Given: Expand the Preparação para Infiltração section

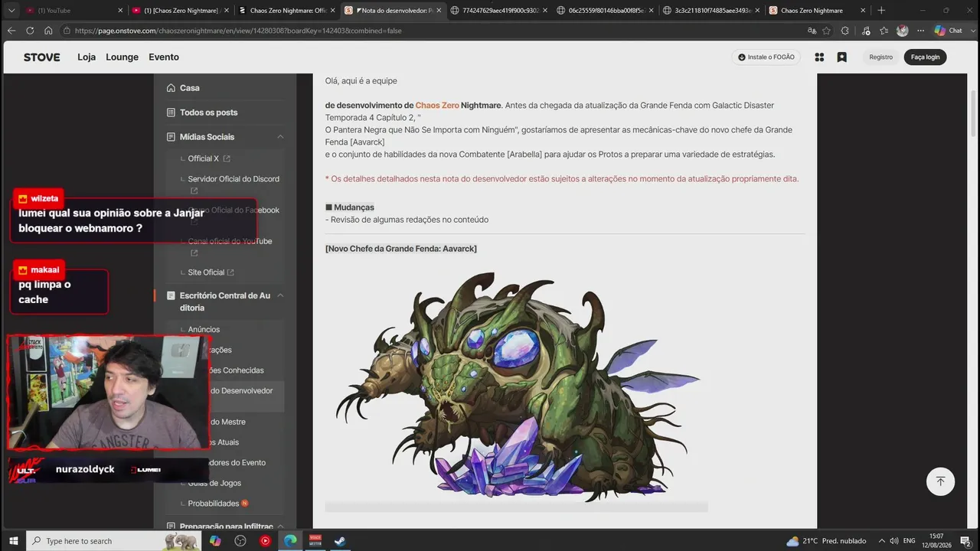Looking at the screenshot, I should point(280,527).
